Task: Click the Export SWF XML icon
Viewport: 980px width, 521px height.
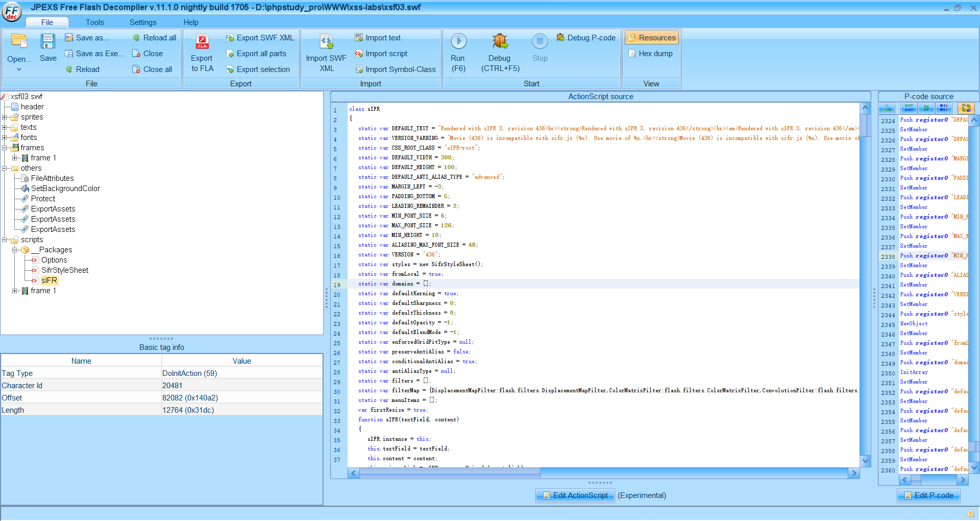Action: point(230,37)
